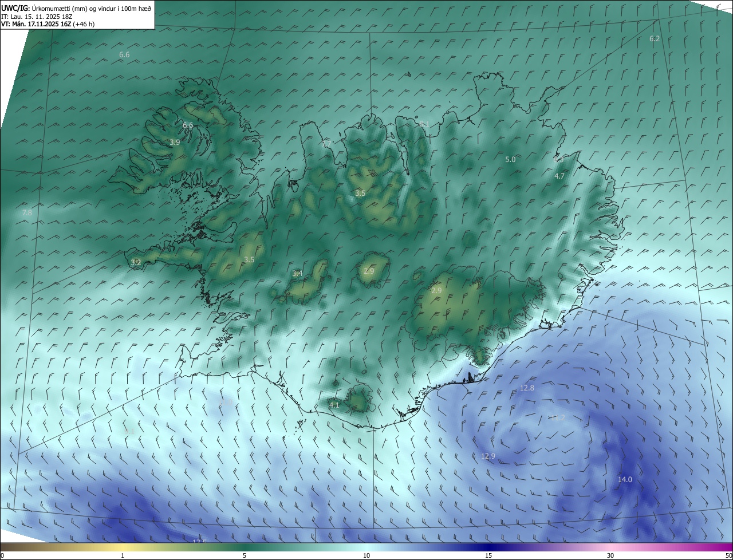Click the 12.8 value label on the map
The image size is (733, 560).
click(x=527, y=388)
